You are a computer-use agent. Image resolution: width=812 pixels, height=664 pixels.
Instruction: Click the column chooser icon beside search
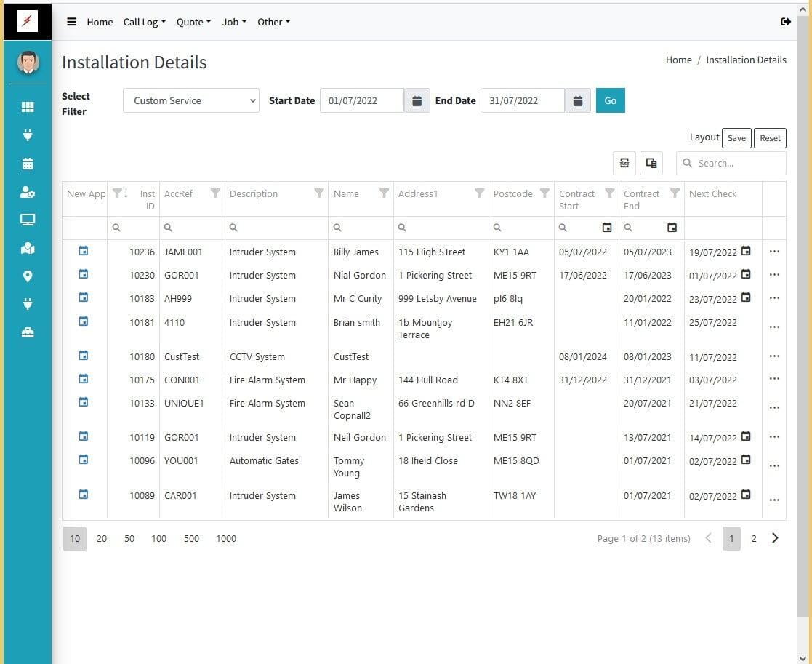[651, 163]
